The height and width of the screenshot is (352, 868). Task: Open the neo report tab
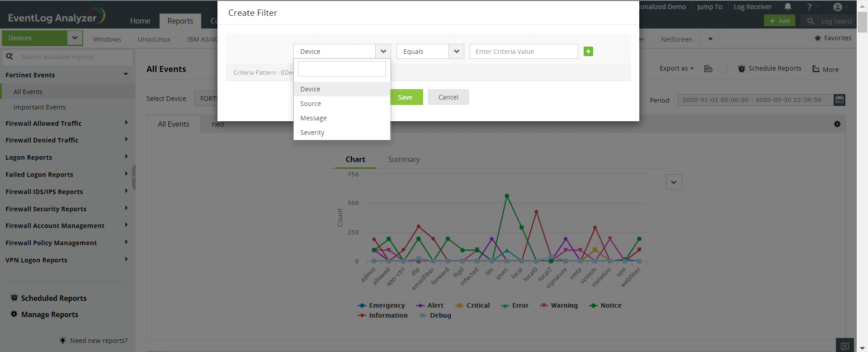[x=218, y=124]
